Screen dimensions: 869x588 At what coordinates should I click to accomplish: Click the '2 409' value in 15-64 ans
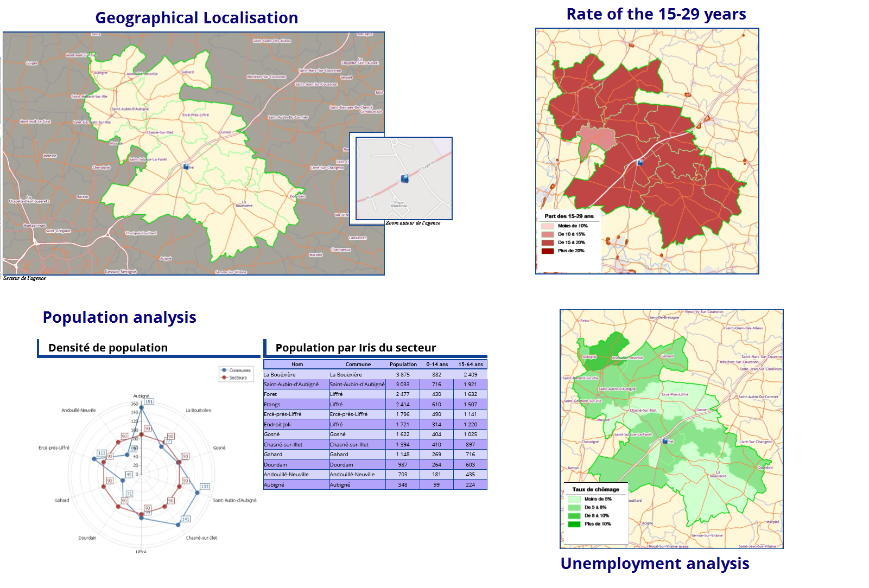(471, 374)
